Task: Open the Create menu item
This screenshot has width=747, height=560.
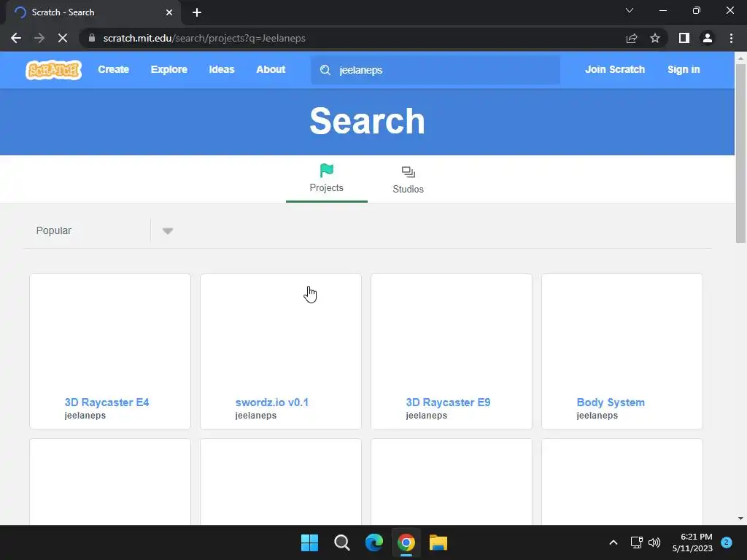Action: click(x=113, y=69)
